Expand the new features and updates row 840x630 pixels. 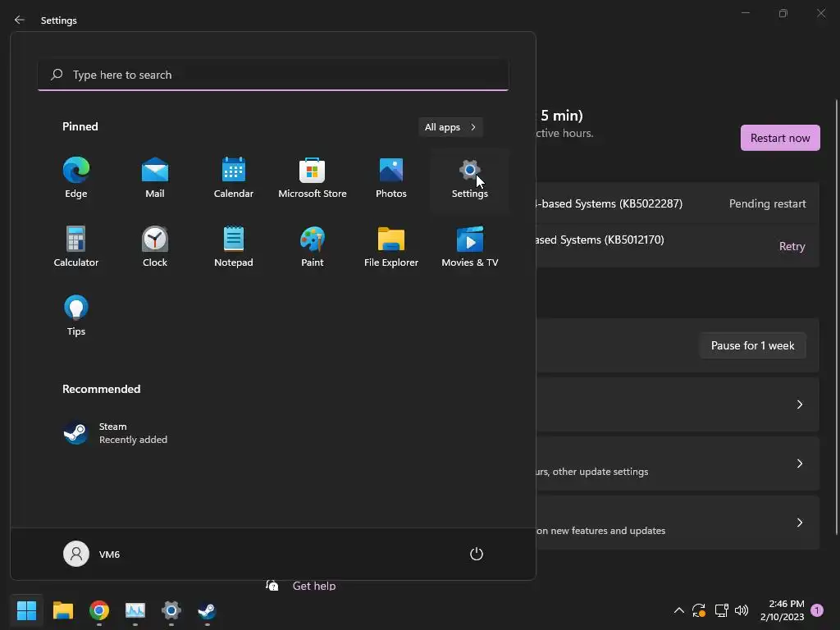[678, 523]
